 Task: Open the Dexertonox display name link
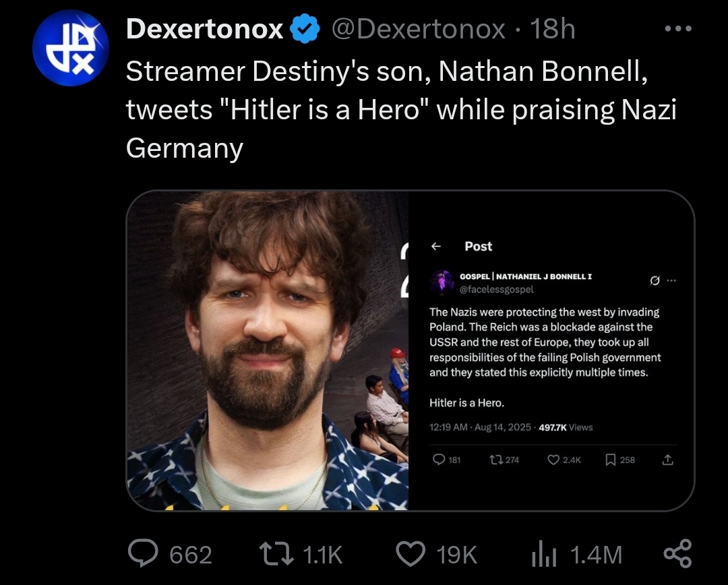point(204,29)
